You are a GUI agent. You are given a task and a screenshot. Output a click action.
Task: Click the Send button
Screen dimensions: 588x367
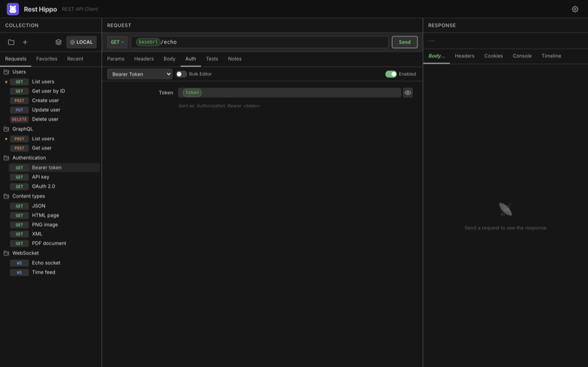coord(404,42)
